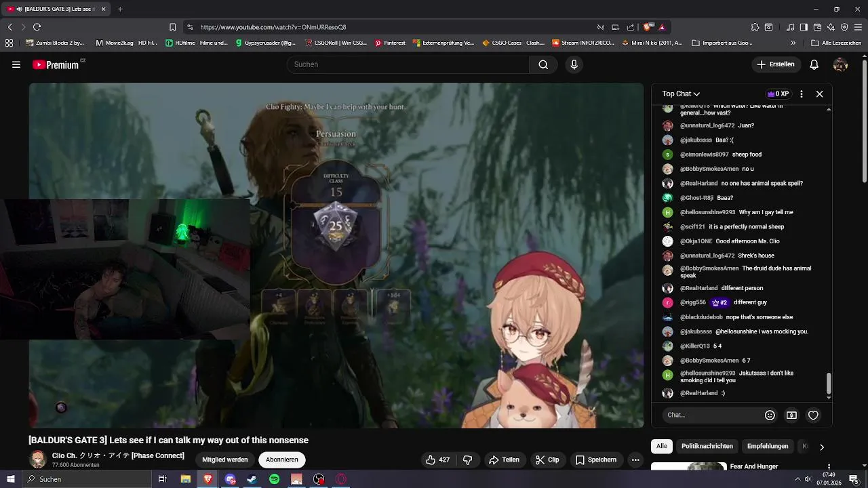Focus the Chat... message input
This screenshot has width=868, height=488.
click(x=711, y=415)
